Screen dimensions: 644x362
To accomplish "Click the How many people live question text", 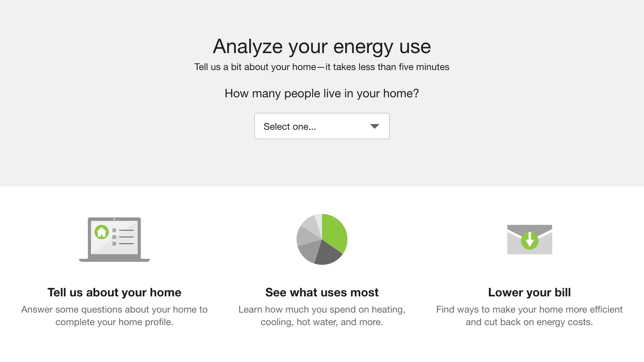I will point(322,94).
